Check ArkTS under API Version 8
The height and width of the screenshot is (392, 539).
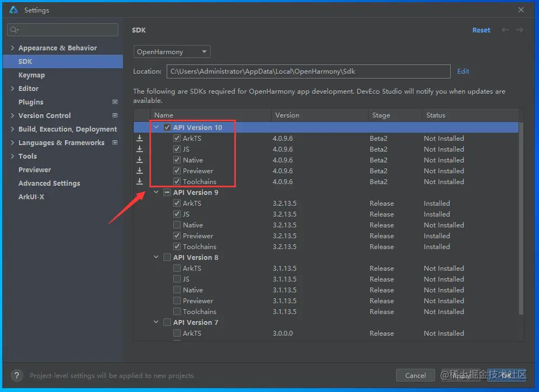point(176,268)
